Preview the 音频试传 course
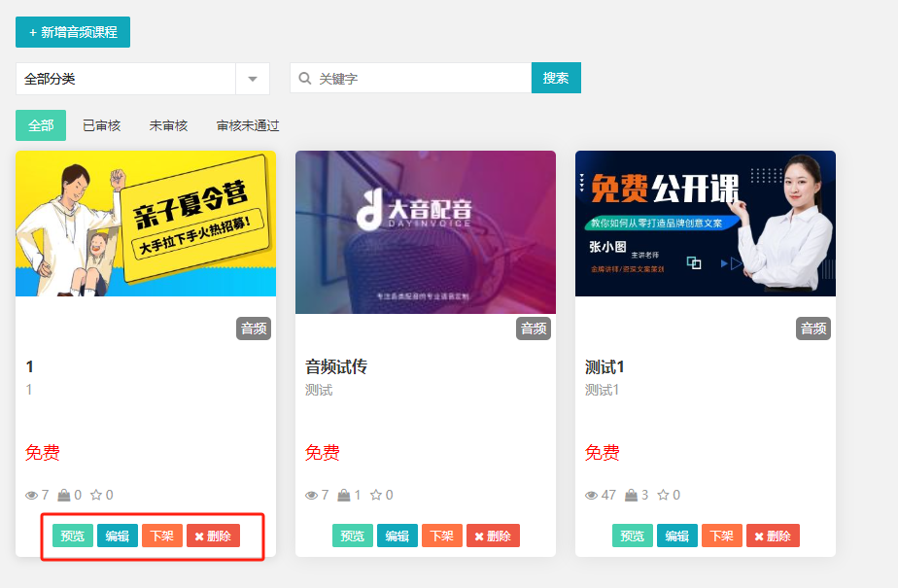Viewport: 898px width, 588px height. (x=353, y=536)
